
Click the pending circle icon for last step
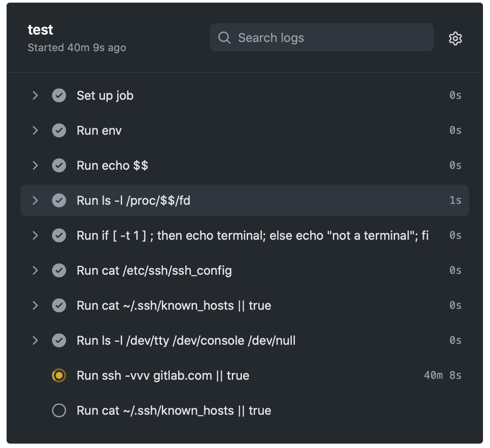(59, 410)
